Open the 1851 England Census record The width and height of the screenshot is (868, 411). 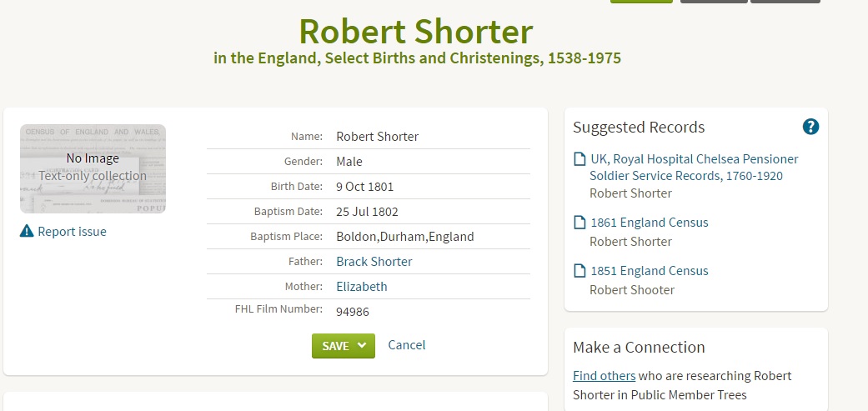pyautogui.click(x=649, y=271)
